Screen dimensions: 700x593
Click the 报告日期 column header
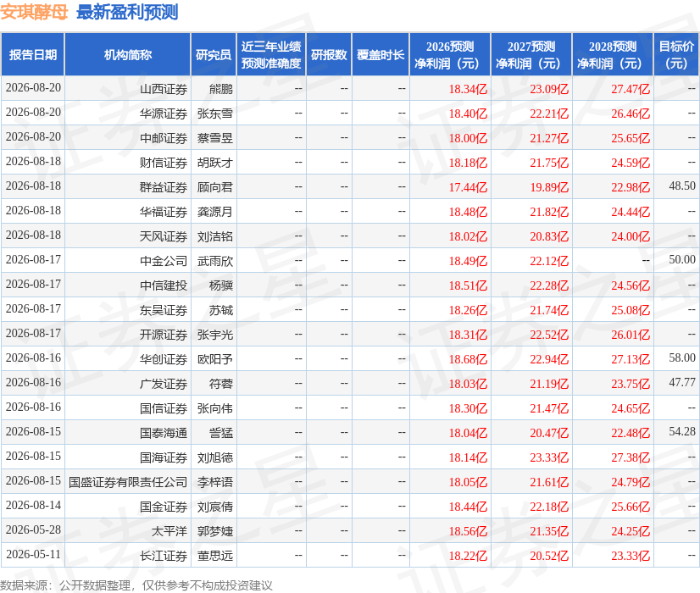coord(32,54)
